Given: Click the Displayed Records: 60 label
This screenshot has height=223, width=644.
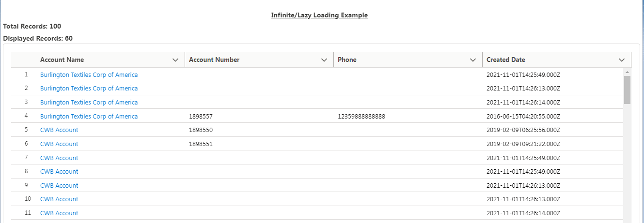Looking at the screenshot, I should 38,38.
